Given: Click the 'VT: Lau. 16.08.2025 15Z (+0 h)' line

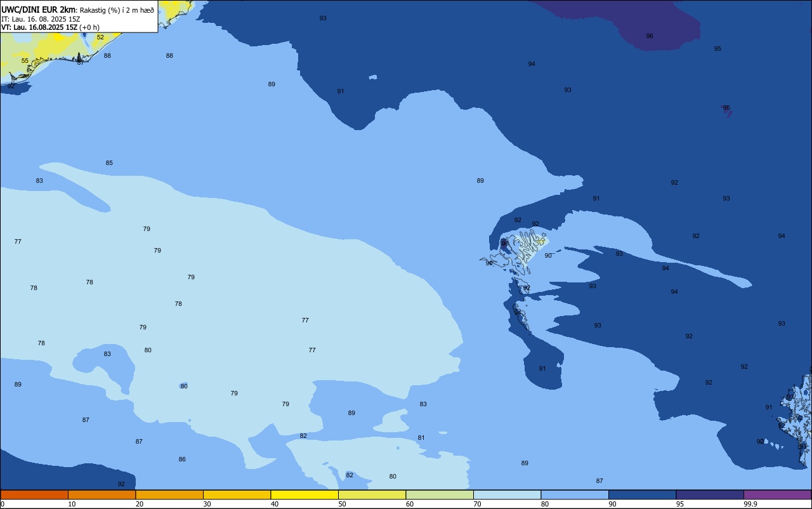Looking at the screenshot, I should pos(50,27).
